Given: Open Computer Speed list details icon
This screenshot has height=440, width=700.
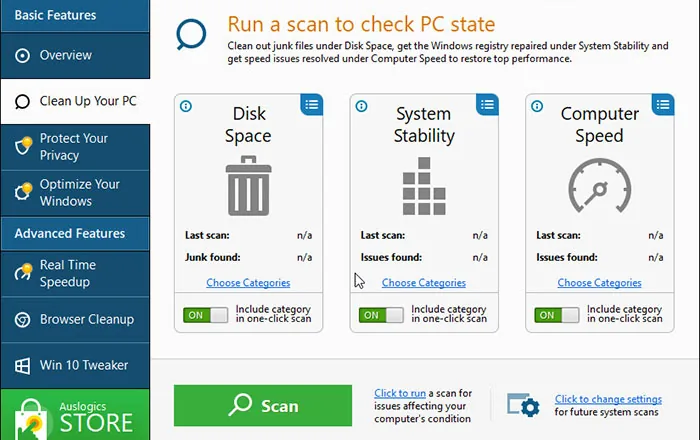Looking at the screenshot, I should [663, 104].
